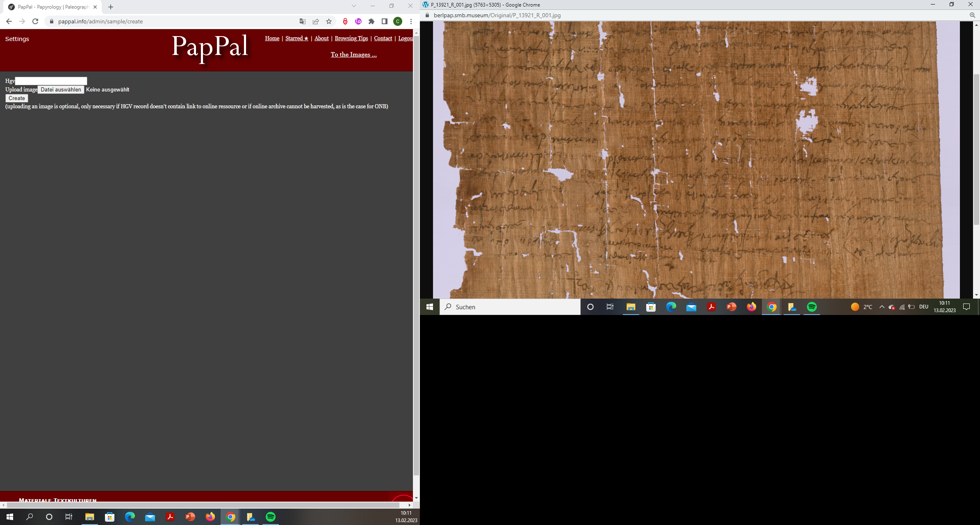Click the Datei auswählen file button
This screenshot has height=525, width=980.
tap(61, 89)
